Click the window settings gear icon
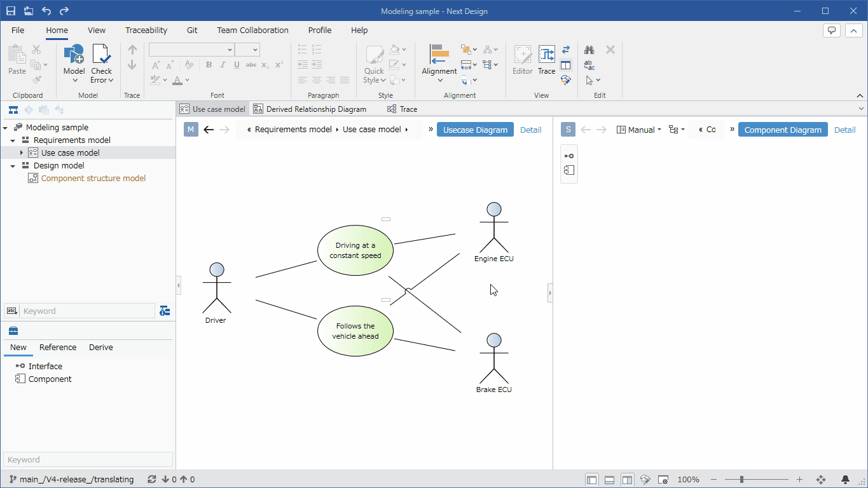868x488 pixels. point(663,480)
